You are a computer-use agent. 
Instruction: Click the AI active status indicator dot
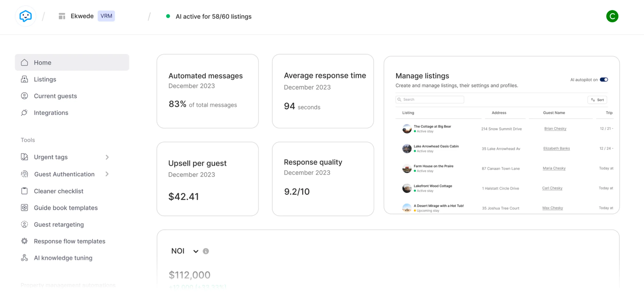[x=168, y=16]
